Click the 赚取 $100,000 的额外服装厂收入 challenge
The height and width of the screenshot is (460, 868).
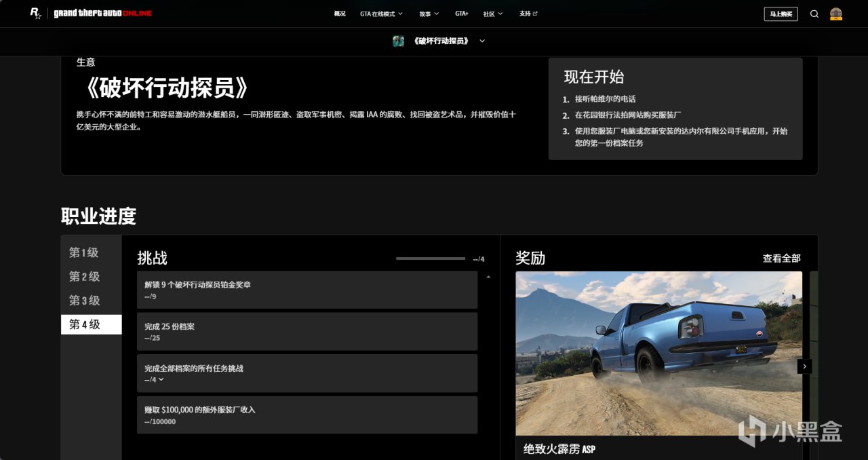(x=307, y=415)
